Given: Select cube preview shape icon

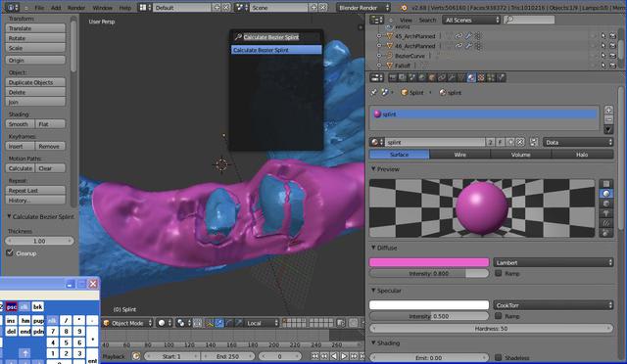Looking at the screenshot, I should tap(606, 204).
